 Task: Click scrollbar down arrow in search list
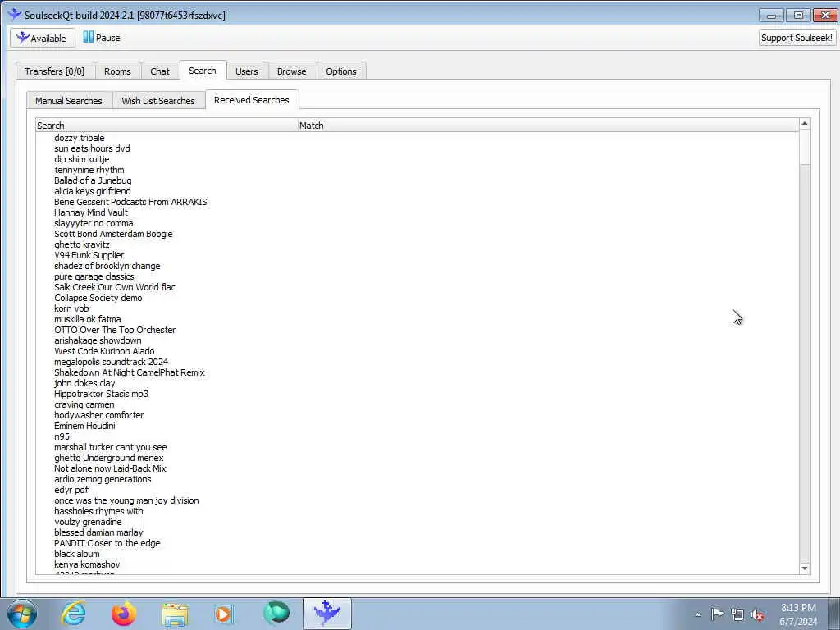pos(804,568)
